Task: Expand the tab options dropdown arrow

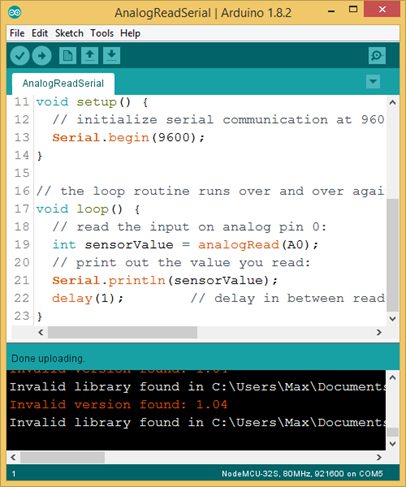Action: click(373, 81)
